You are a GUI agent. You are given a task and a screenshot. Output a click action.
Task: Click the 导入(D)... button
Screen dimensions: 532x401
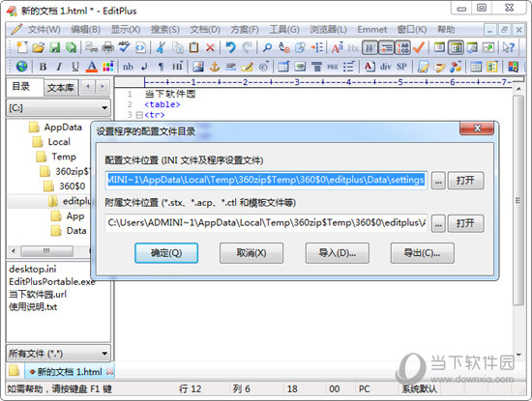337,253
